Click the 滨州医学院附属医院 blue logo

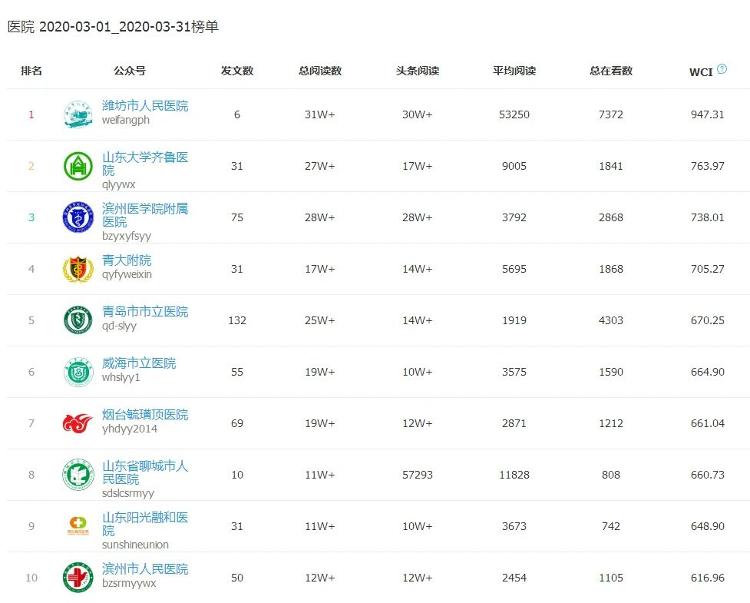77,217
